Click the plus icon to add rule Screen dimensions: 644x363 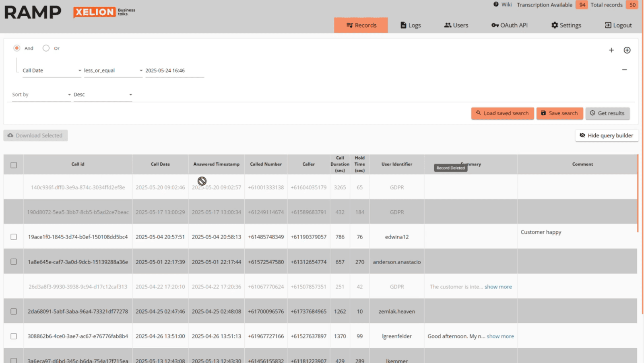[611, 50]
